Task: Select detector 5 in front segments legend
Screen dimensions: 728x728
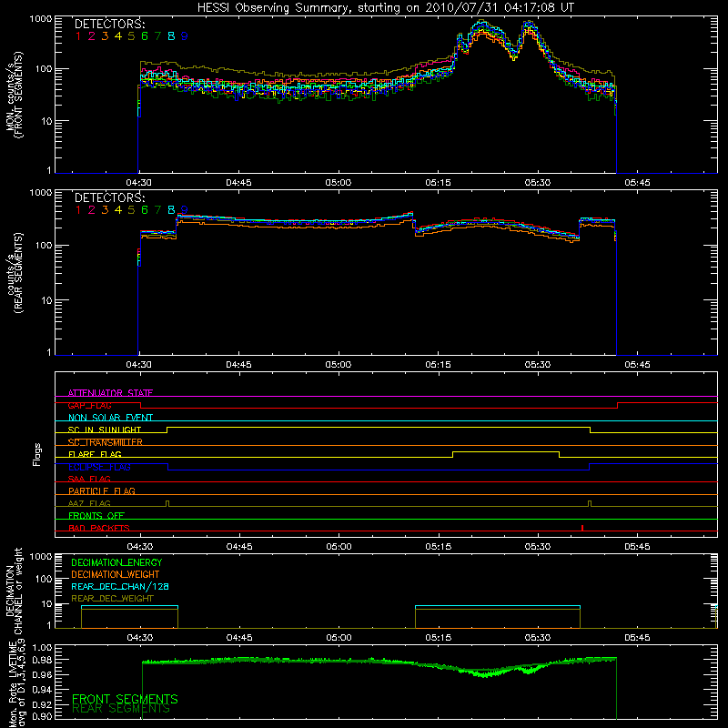Action: point(131,36)
